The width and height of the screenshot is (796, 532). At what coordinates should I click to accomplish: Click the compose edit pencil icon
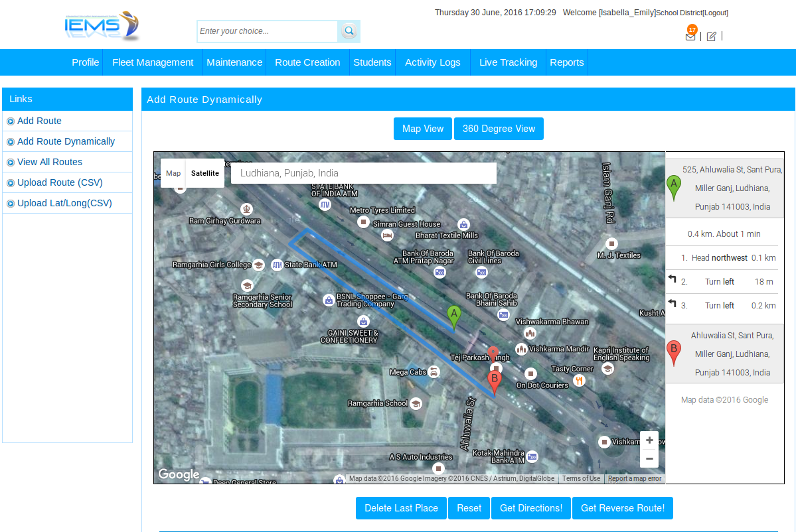[x=711, y=36]
